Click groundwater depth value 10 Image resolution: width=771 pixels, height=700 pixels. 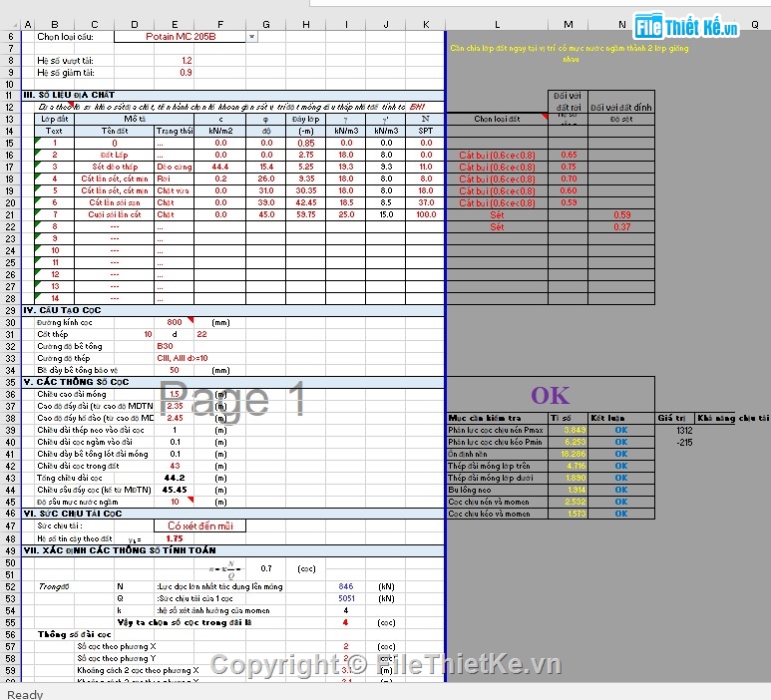[x=175, y=502]
